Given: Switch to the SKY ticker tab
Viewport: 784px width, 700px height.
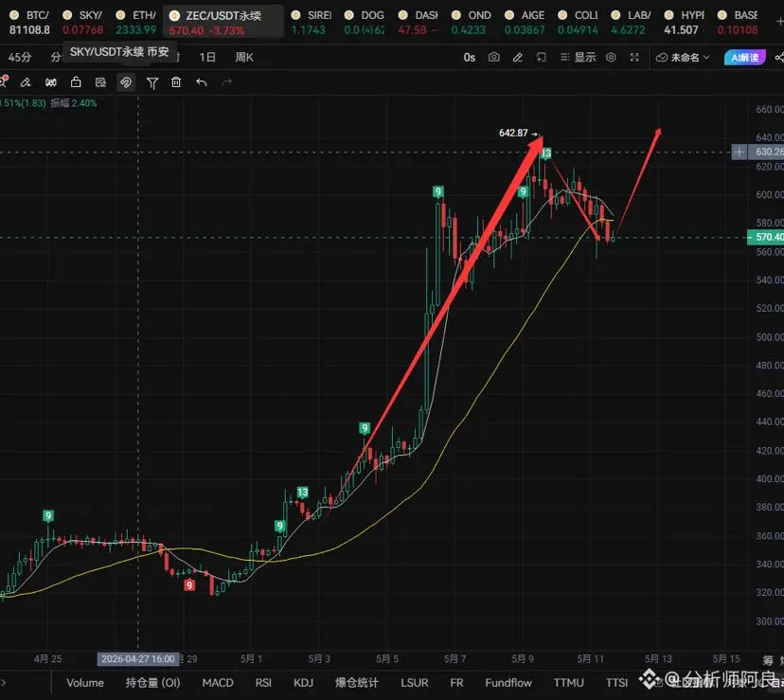Looking at the screenshot, I should pyautogui.click(x=83, y=23).
